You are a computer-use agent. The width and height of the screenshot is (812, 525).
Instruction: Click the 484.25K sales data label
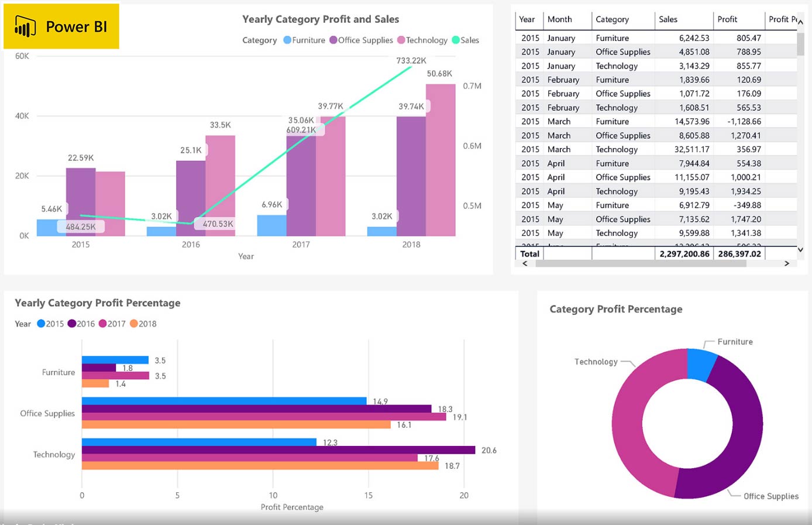pyautogui.click(x=81, y=227)
